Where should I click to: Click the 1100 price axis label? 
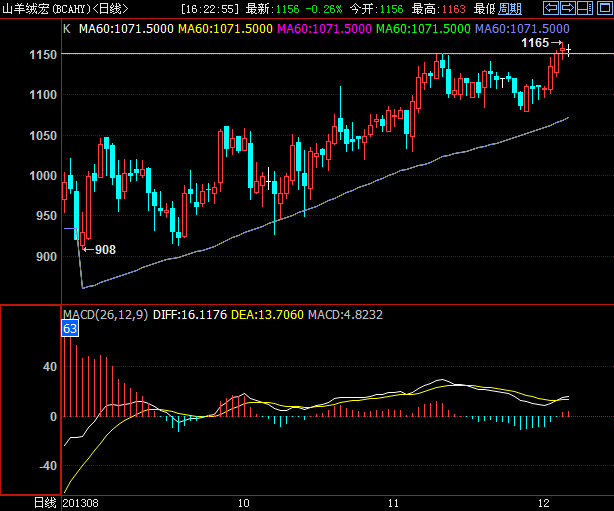tap(43, 95)
